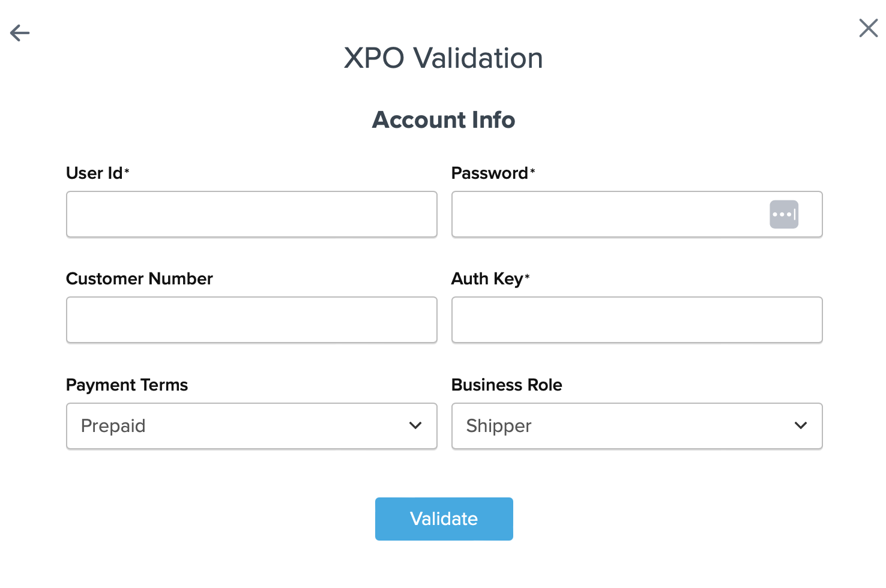Click the Payment Terms label
This screenshot has height=588, width=886.
[127, 385]
